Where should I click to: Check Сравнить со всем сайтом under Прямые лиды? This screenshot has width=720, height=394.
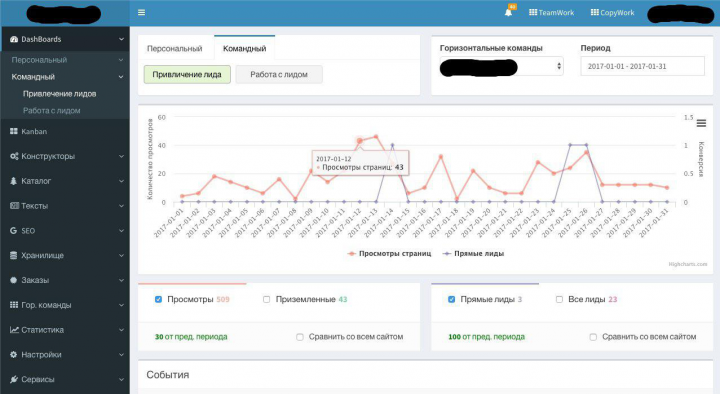tap(593, 337)
